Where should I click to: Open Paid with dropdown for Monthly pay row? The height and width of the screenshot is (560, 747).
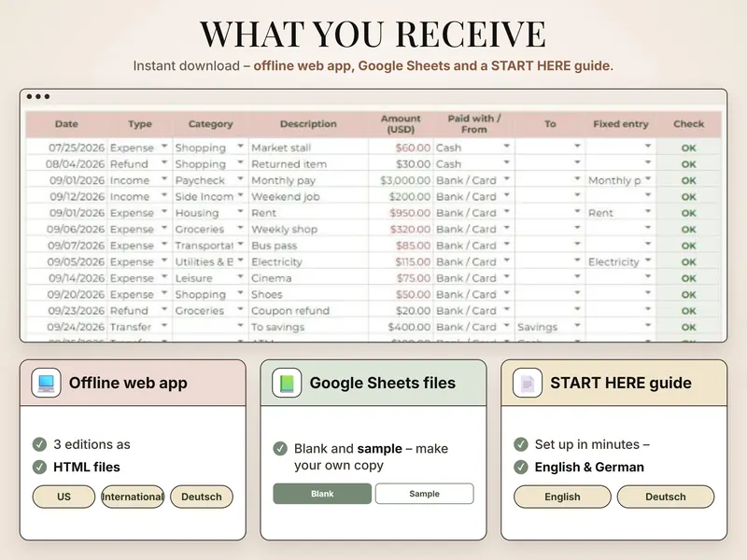click(507, 179)
